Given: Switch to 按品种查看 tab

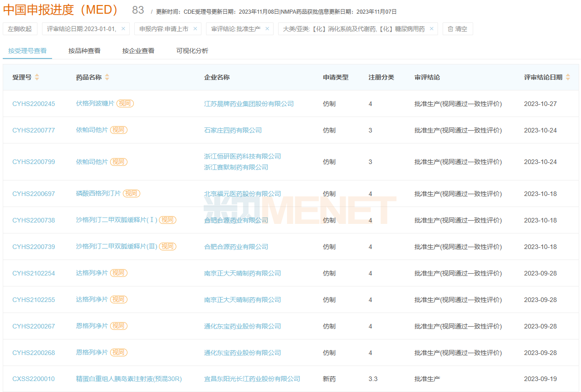Looking at the screenshot, I should point(85,51).
